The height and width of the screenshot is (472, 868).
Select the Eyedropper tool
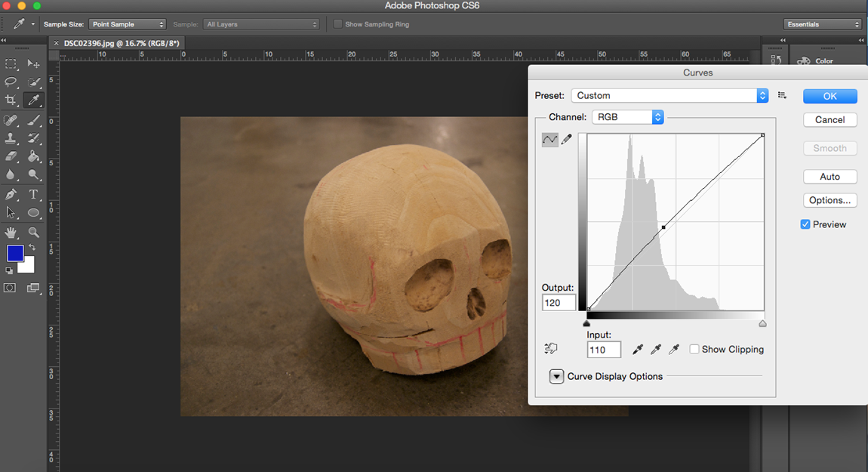[x=33, y=100]
